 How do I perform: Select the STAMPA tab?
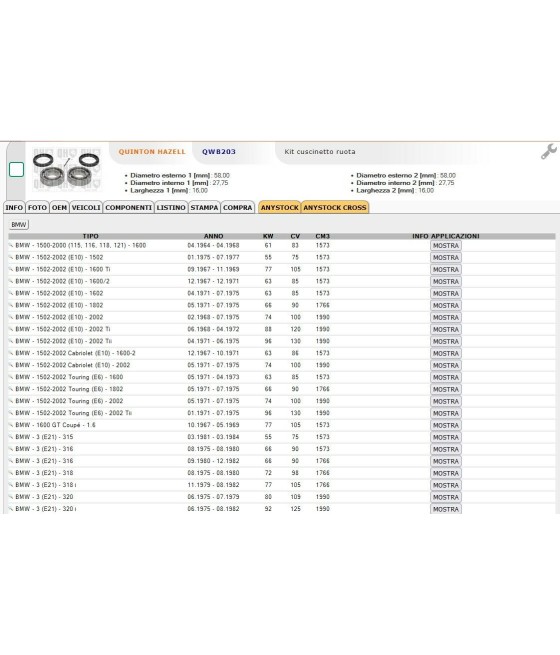[x=204, y=208]
